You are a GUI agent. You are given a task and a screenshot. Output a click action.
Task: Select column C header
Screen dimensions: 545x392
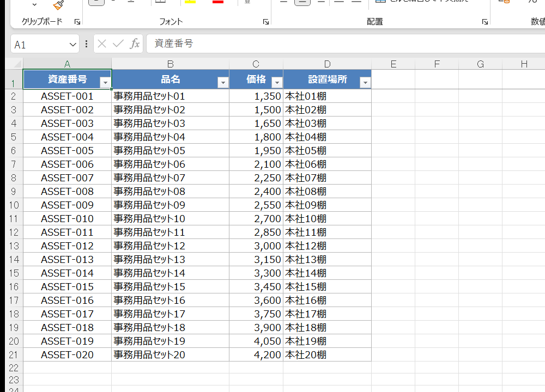coord(256,64)
